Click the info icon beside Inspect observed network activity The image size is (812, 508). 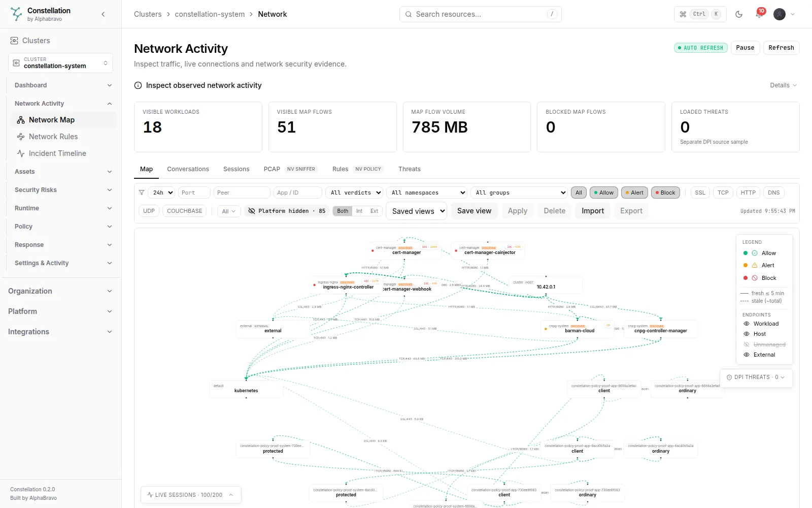(138, 85)
